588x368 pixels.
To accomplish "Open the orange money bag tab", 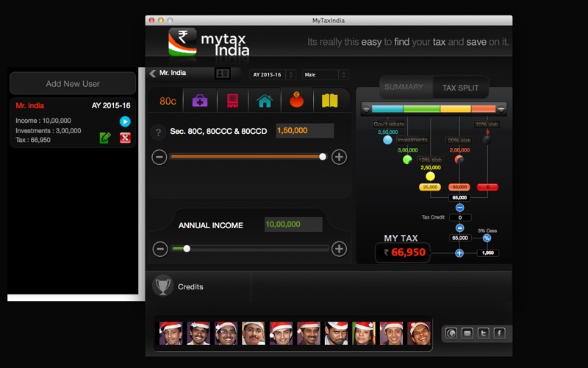I will coord(297,100).
